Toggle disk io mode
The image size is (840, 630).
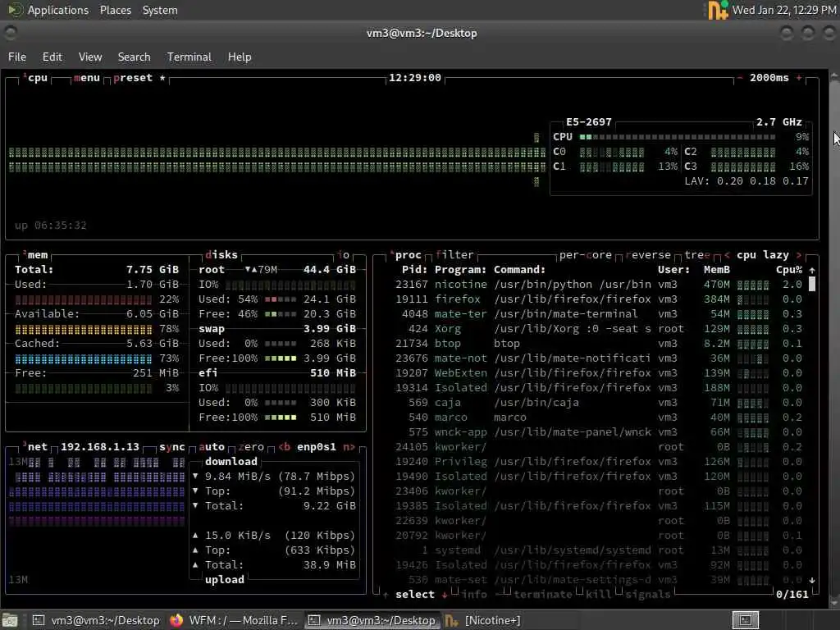(343, 255)
